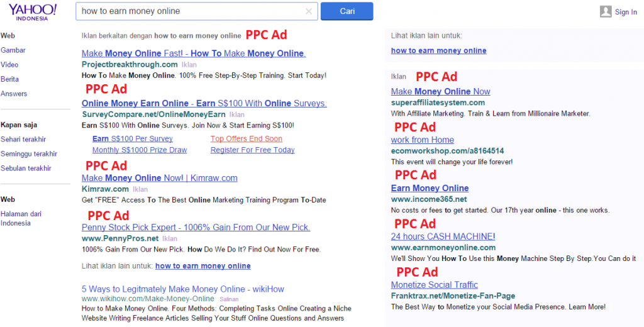Open 'work from Home' sidebar ad
Image resolution: width=644 pixels, height=327 pixels.
click(x=422, y=140)
